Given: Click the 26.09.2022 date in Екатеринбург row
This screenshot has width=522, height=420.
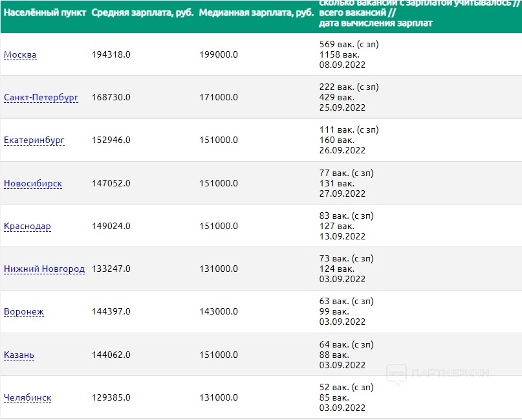Looking at the screenshot, I should [x=342, y=151].
